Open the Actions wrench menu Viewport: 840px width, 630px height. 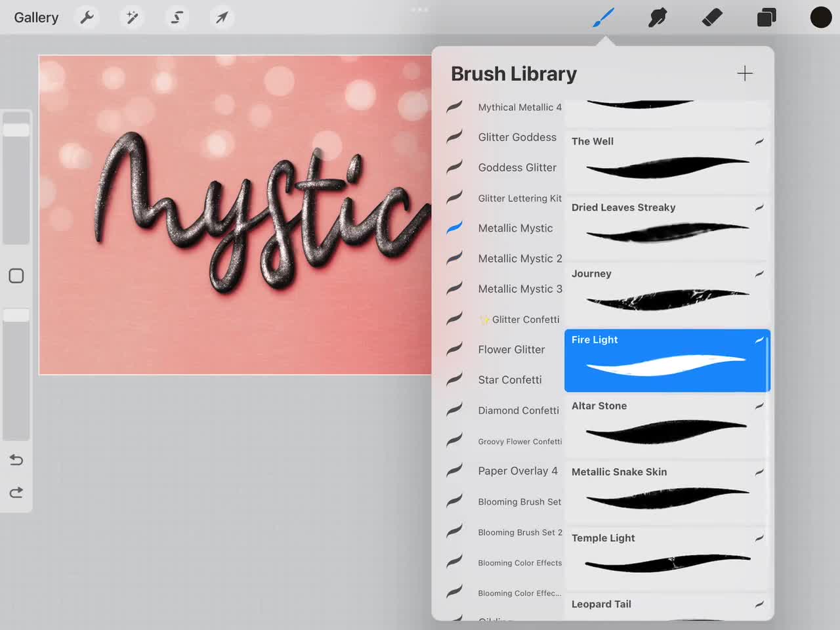(87, 17)
